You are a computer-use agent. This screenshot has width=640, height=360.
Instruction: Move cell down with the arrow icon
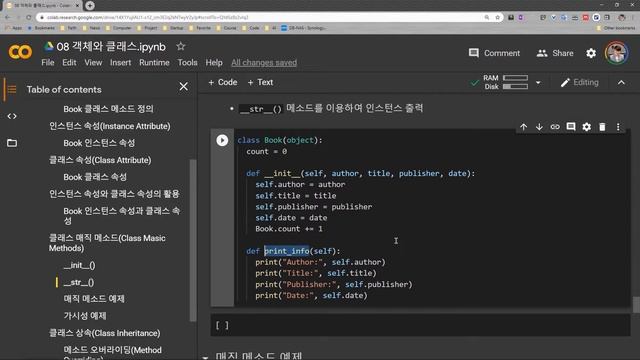click(539, 127)
